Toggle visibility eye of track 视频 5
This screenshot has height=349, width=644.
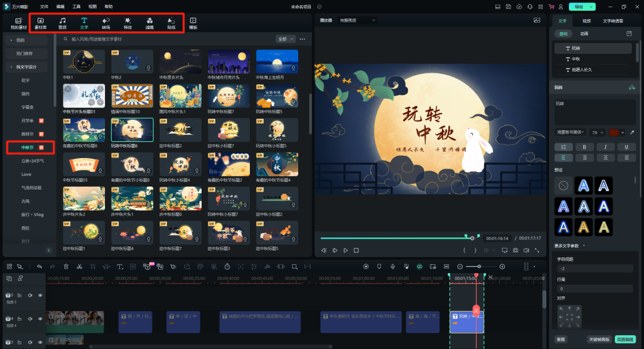[41, 295]
